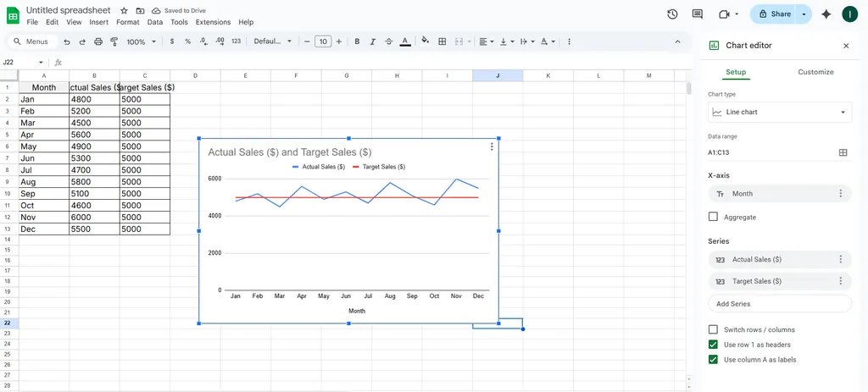Image resolution: width=868 pixels, height=392 pixels.
Task: Apply strikethrough formatting
Action: tap(389, 41)
